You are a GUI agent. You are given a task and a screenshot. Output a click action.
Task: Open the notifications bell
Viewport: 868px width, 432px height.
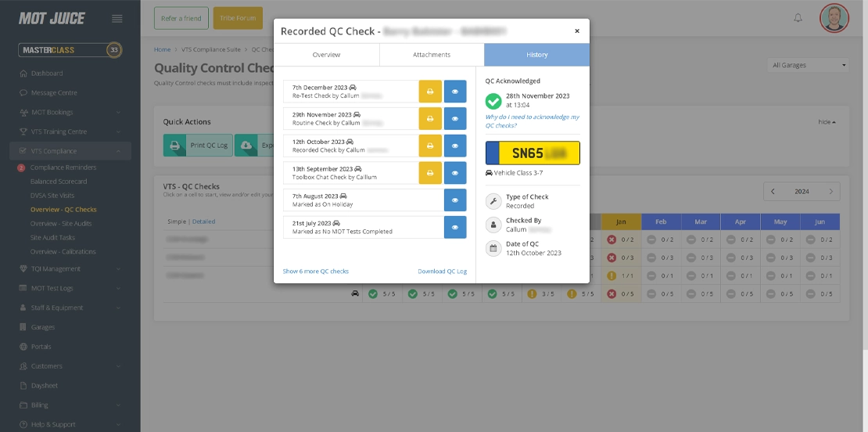pyautogui.click(x=798, y=18)
